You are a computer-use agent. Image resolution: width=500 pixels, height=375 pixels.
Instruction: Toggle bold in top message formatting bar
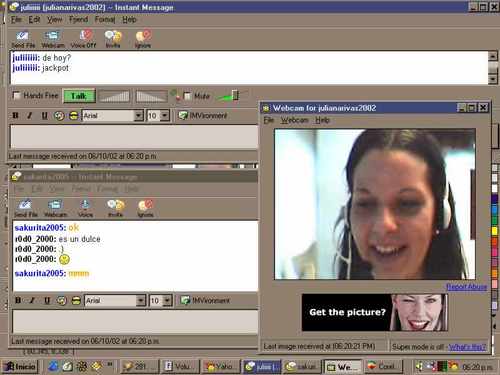pyautogui.click(x=15, y=116)
